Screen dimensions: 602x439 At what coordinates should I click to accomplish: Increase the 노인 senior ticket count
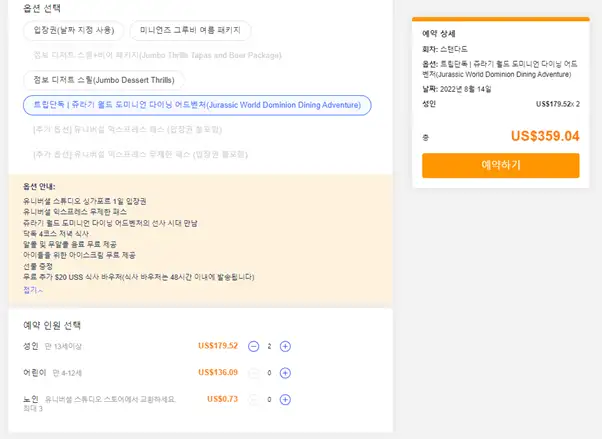[x=285, y=399]
